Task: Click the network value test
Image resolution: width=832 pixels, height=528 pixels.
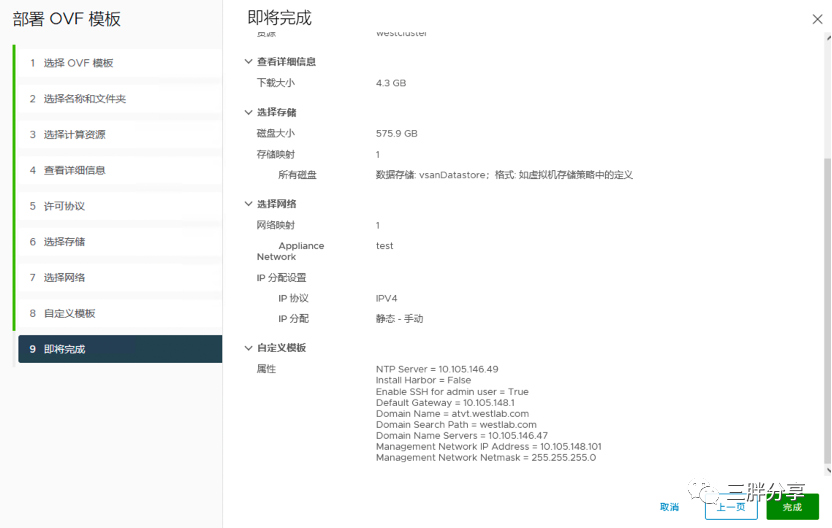Action: (x=384, y=246)
